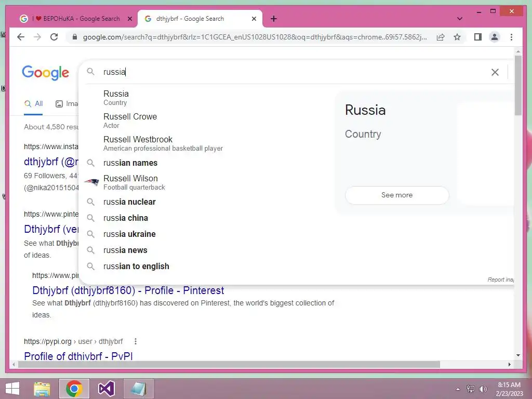Image resolution: width=532 pixels, height=399 pixels.
Task: Open File Explorer from the taskbar
Action: [42, 389]
